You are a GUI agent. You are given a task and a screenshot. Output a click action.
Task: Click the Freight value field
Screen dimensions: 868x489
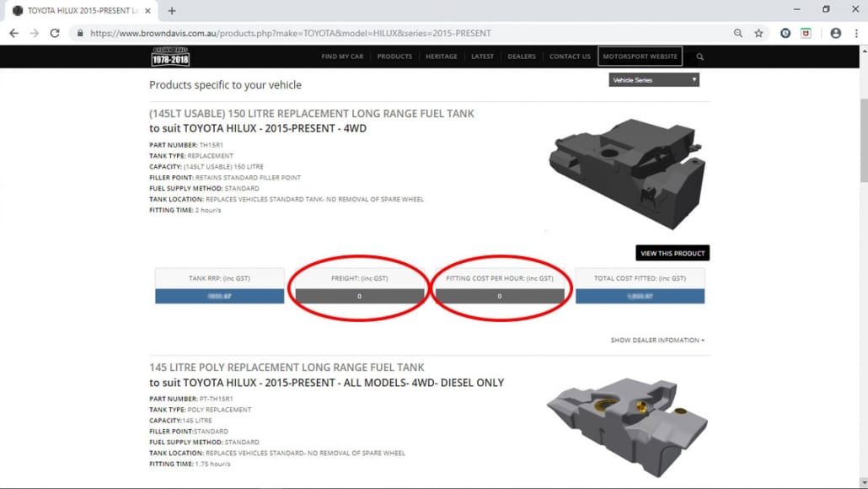click(x=359, y=296)
